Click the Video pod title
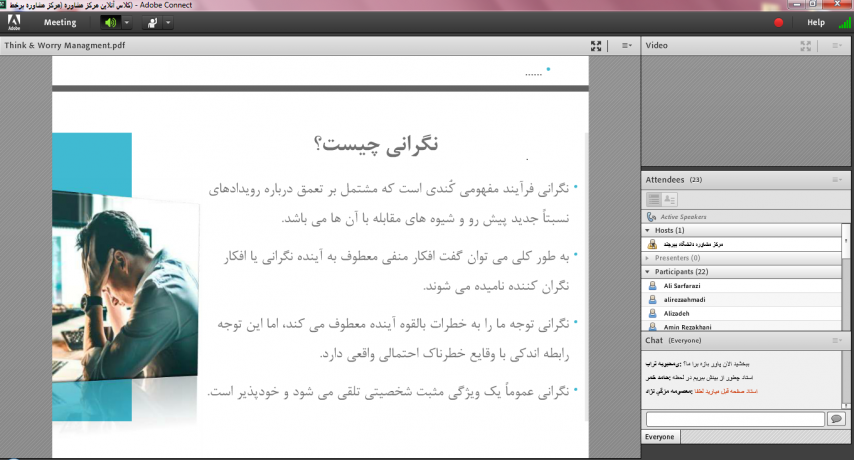854x460 pixels. (x=656, y=46)
